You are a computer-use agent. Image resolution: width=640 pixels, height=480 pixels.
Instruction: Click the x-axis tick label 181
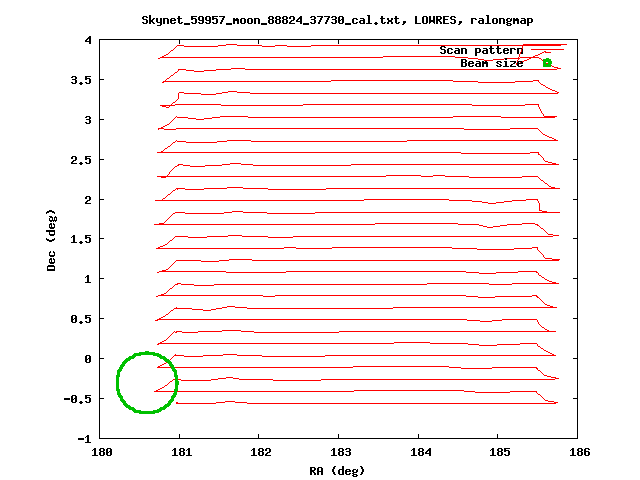(x=181, y=452)
